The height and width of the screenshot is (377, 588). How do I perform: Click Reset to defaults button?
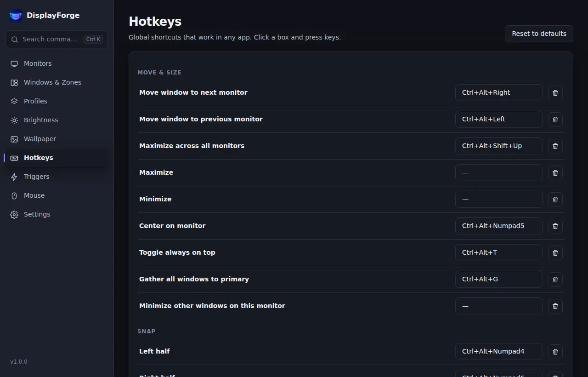pos(539,34)
